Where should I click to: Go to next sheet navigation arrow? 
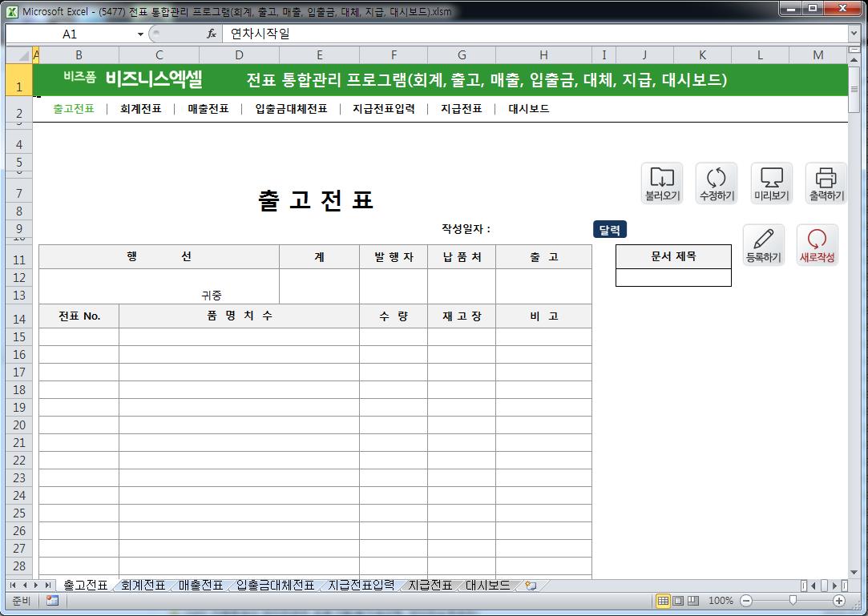36,585
